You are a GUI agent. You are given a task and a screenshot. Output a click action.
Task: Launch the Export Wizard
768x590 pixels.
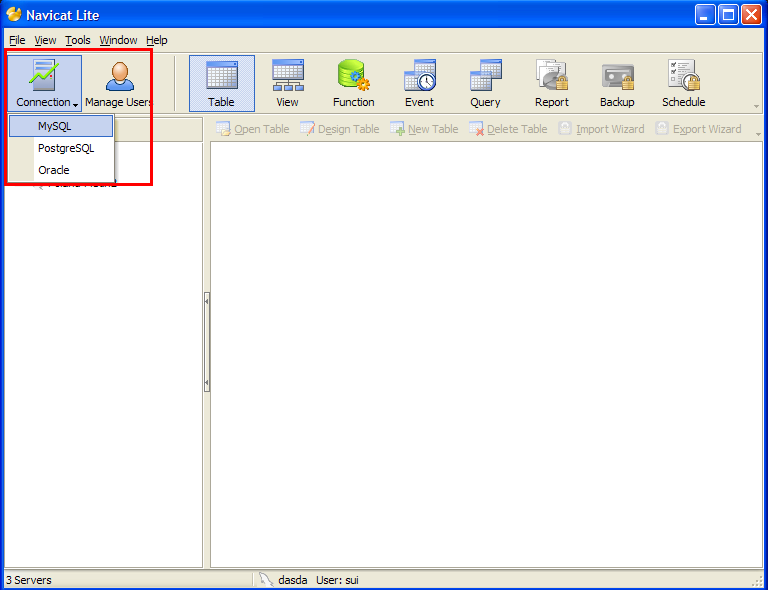[x=698, y=129]
